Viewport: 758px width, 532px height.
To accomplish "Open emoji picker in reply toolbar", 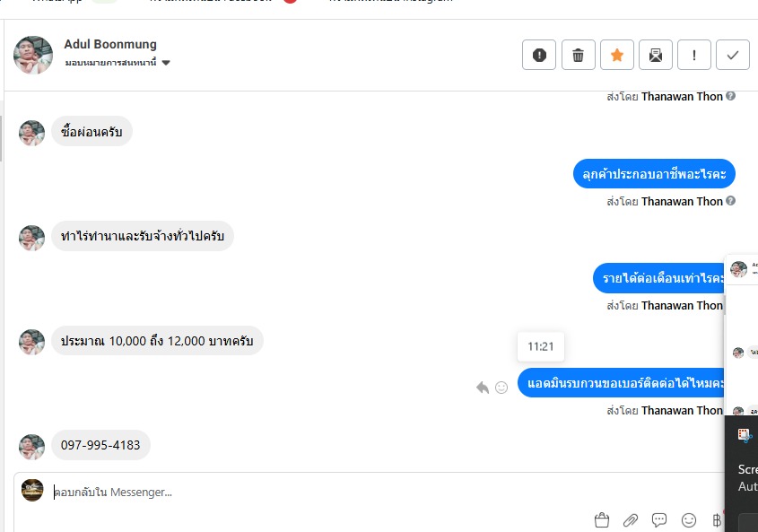I will (688, 520).
